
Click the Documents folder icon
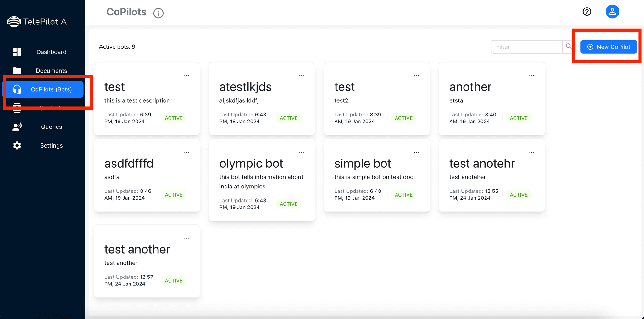point(17,71)
